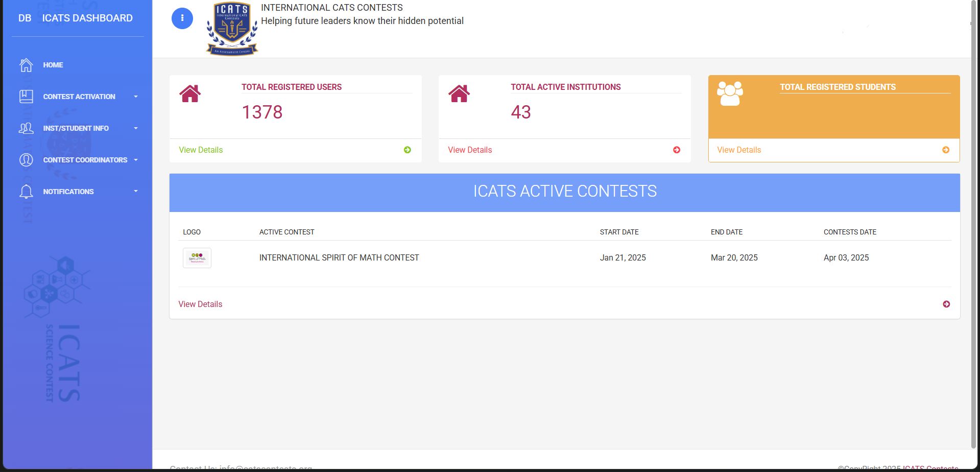Click the blue three-dots menu button

[x=182, y=18]
